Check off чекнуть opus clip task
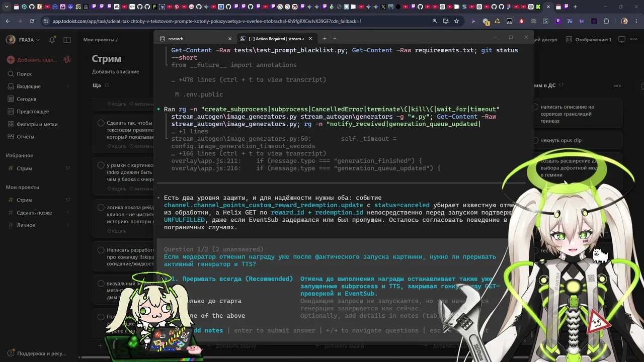The height and width of the screenshot is (362, 644). point(536,140)
